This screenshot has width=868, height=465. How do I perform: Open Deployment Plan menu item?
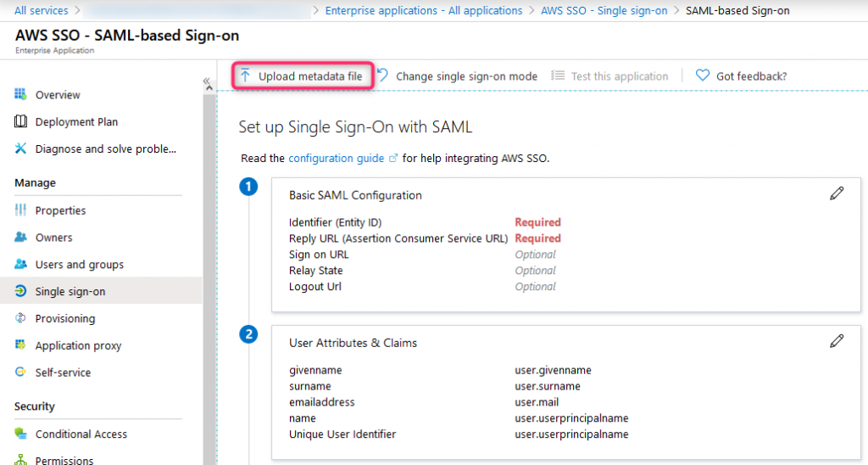pos(76,122)
